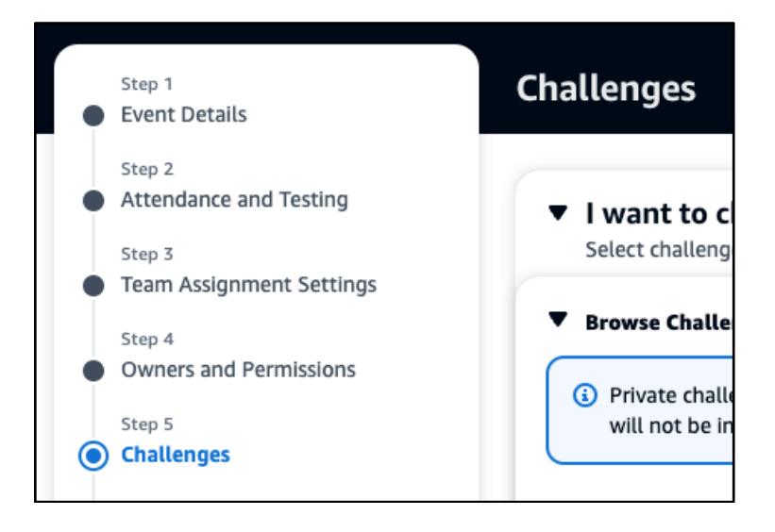Click the active Step 5 Challenges circle indicator

(93, 456)
